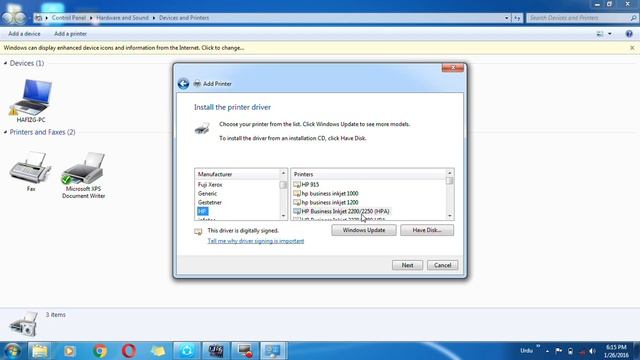Select the Fax printer icon

point(30,167)
